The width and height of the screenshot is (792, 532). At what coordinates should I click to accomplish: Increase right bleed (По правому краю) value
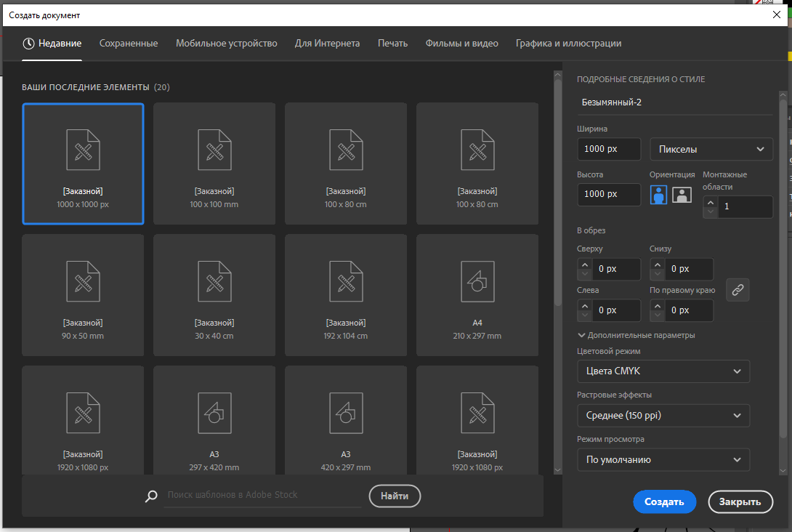click(x=657, y=306)
